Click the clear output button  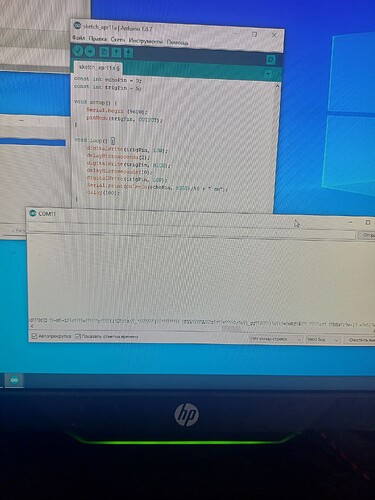tap(360, 340)
